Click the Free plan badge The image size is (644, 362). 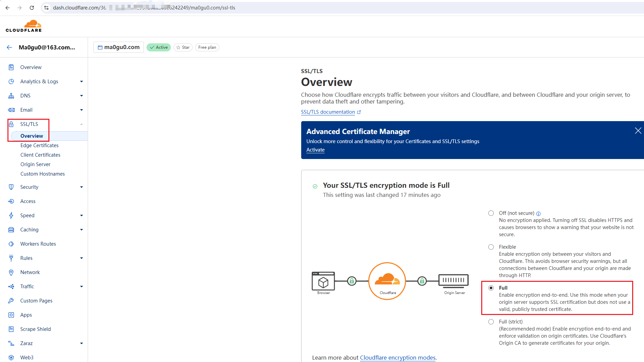(207, 47)
